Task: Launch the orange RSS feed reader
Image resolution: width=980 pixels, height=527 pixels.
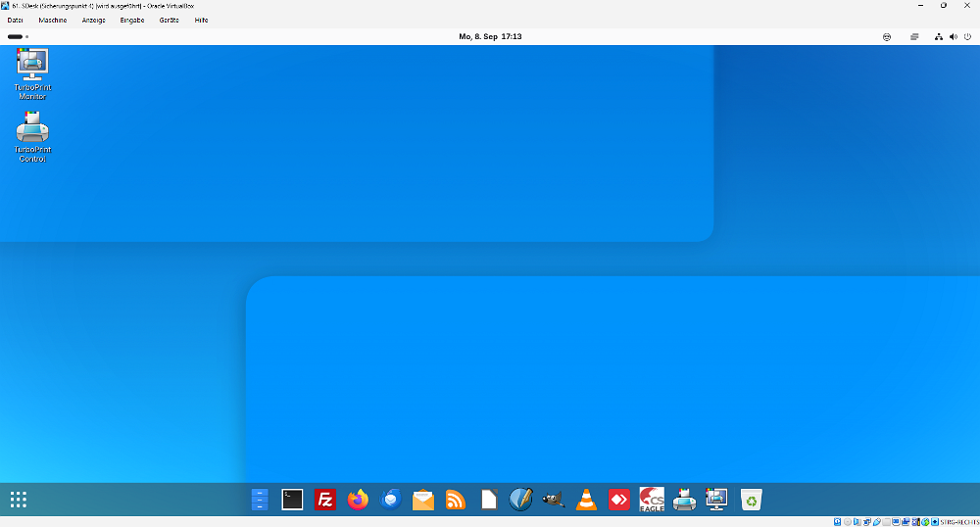Action: click(456, 500)
